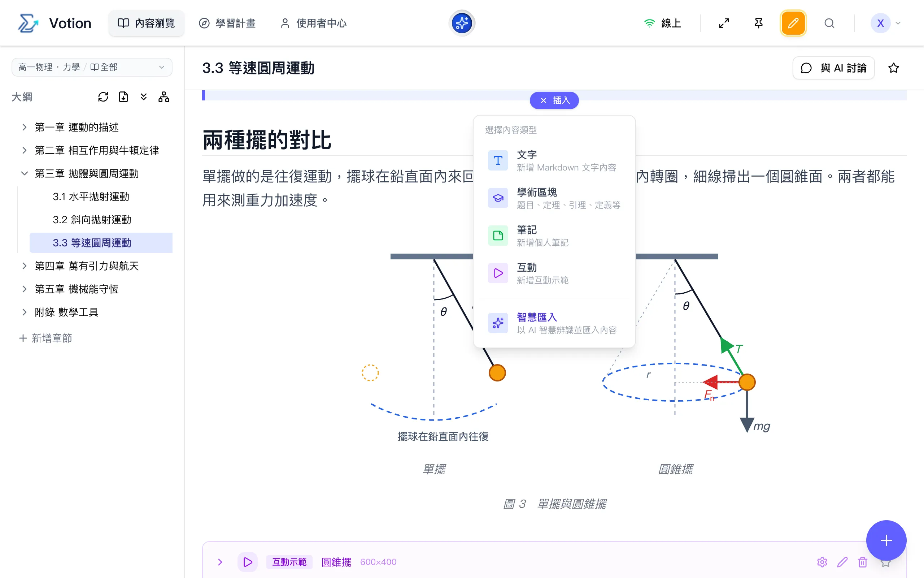The width and height of the screenshot is (924, 578).
Task: Expand 第五章 機械能守恆
Action: pos(25,289)
